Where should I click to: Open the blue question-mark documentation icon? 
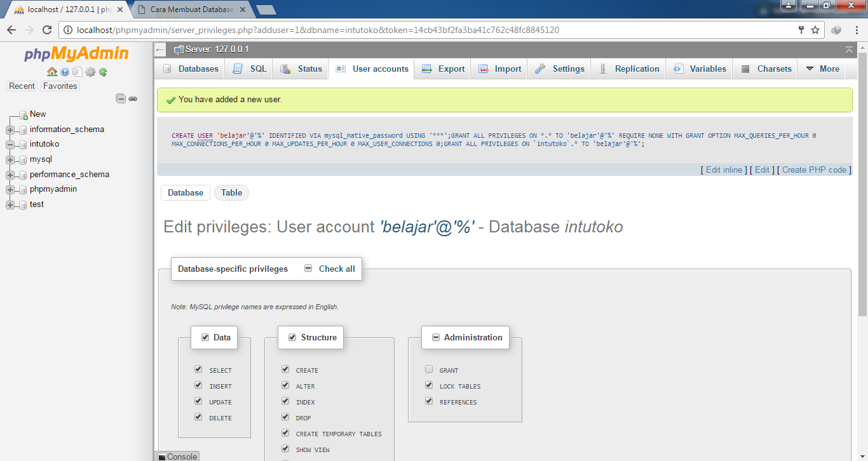pyautogui.click(x=65, y=72)
